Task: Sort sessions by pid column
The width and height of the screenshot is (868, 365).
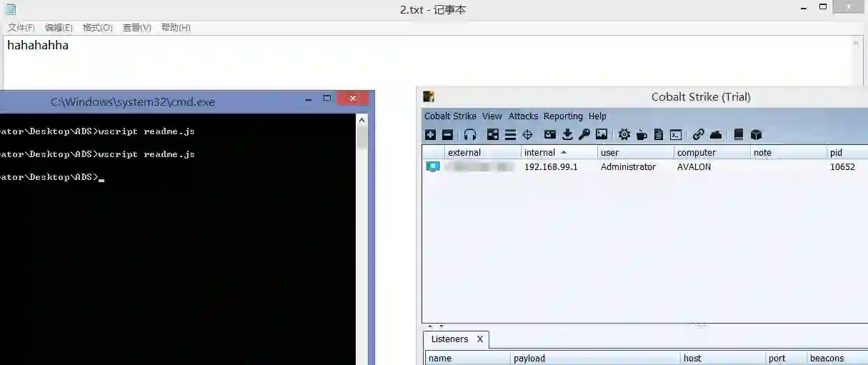Action: coord(847,152)
